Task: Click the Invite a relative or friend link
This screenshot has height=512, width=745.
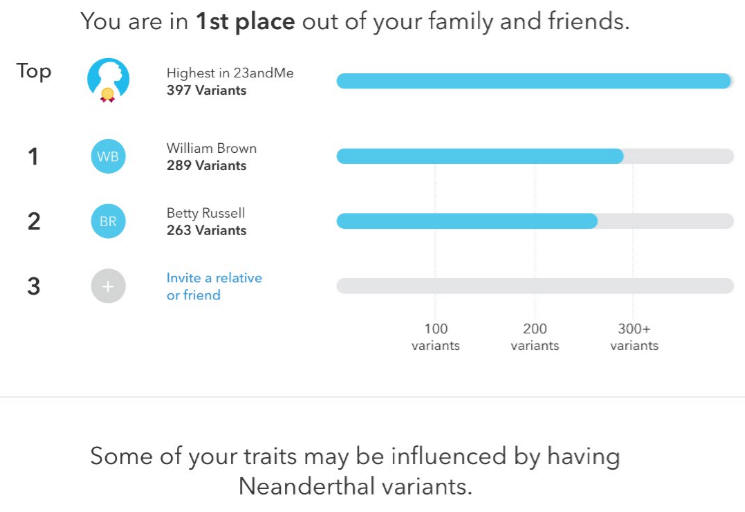Action: point(214,286)
